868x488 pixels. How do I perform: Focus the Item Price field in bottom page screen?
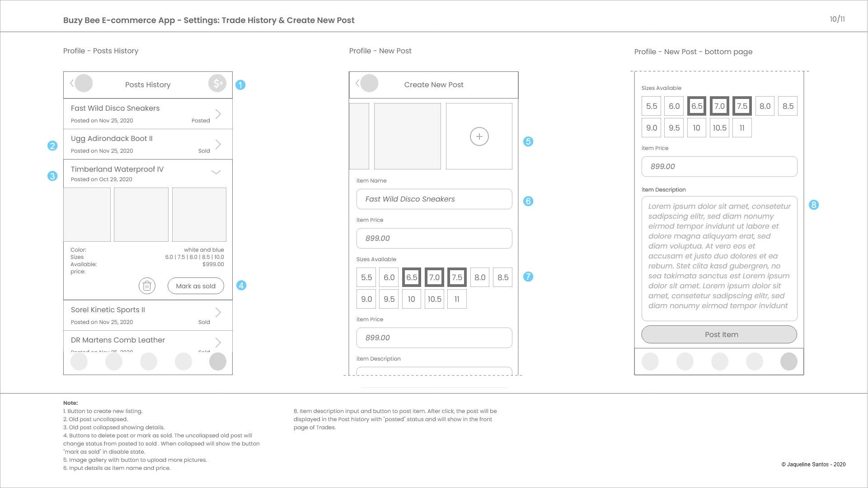pyautogui.click(x=719, y=167)
